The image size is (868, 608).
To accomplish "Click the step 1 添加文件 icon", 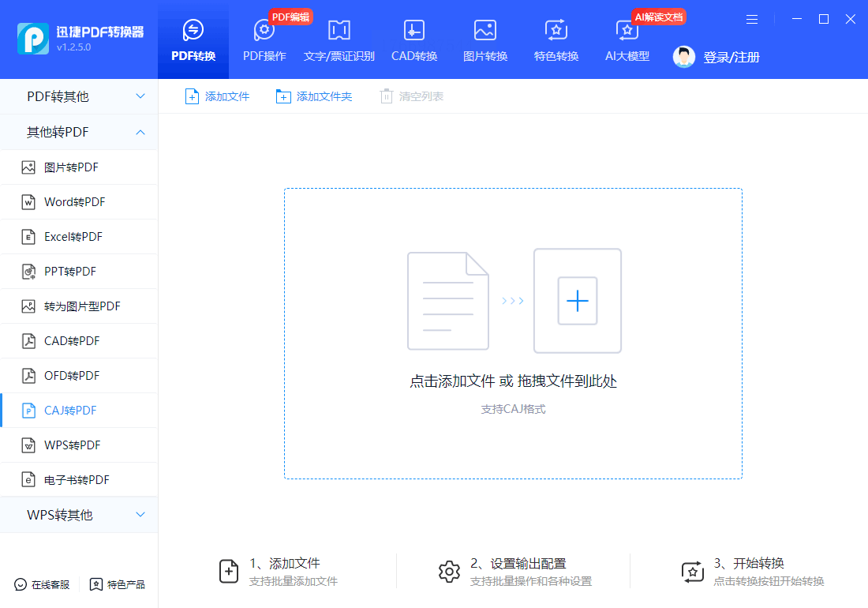I will [229, 572].
